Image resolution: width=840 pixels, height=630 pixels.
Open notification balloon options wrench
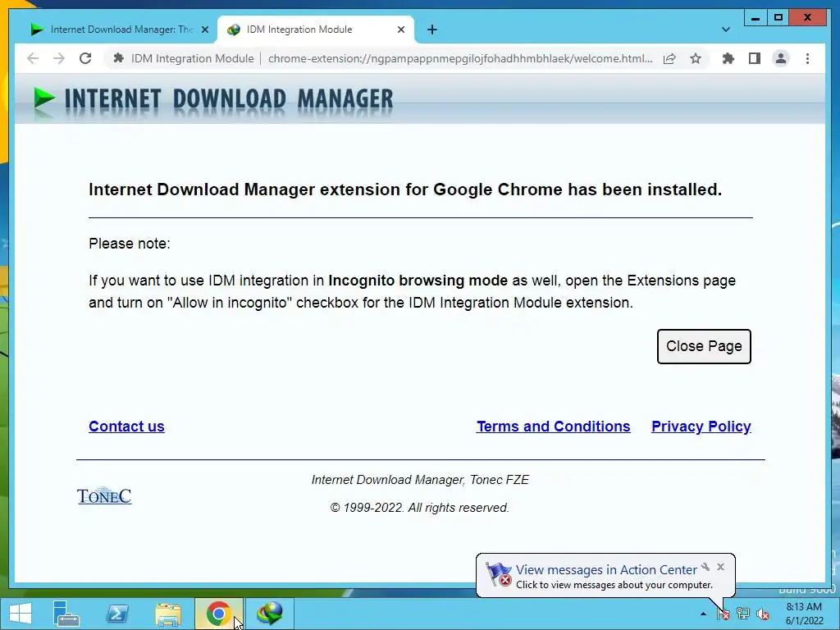tap(705, 567)
